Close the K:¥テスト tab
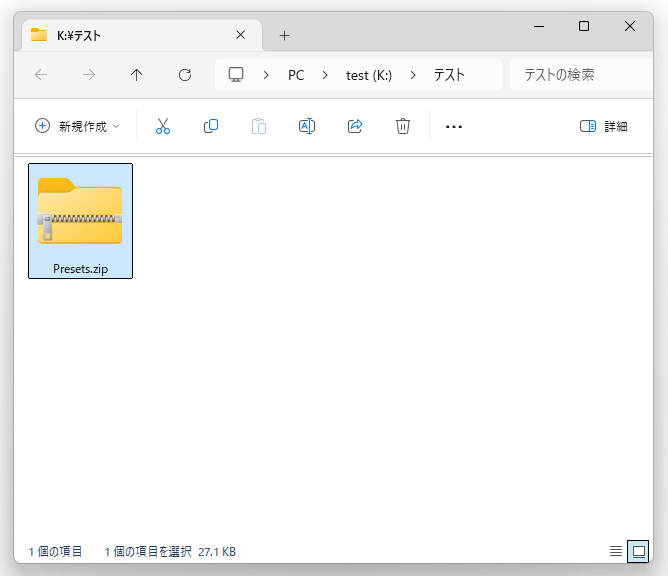This screenshot has height=576, width=668. coord(241,35)
